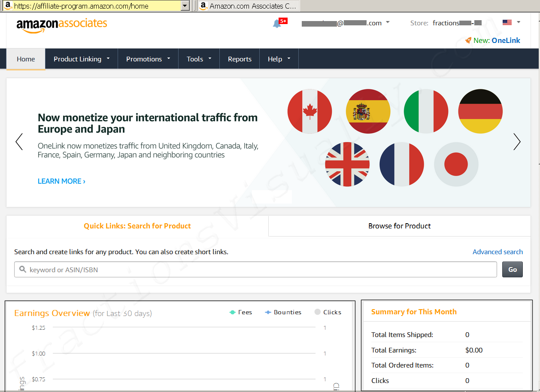Go to the Home tab
Image resolution: width=540 pixels, height=392 pixels.
[26, 59]
